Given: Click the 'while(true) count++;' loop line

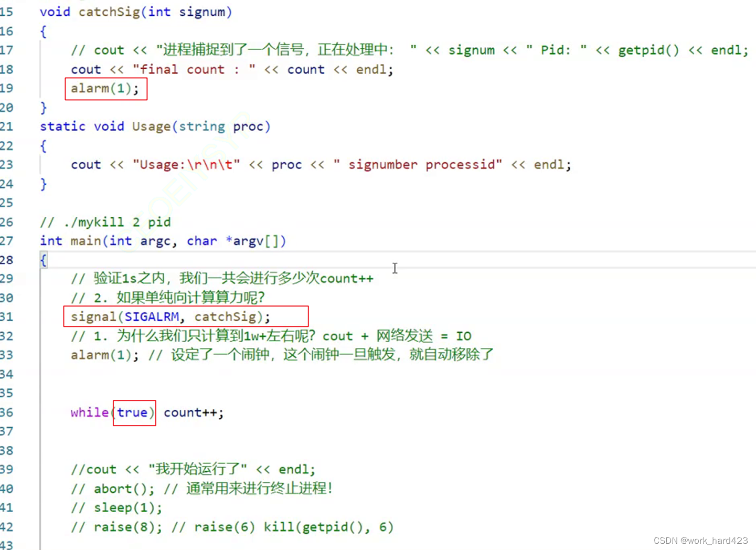Looking at the screenshot, I should tap(147, 412).
